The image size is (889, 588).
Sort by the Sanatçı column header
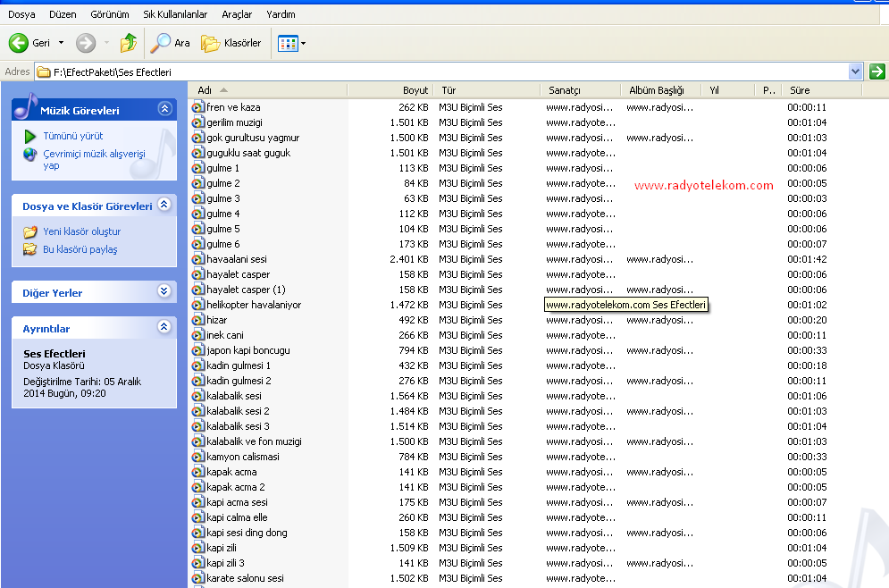[581, 90]
